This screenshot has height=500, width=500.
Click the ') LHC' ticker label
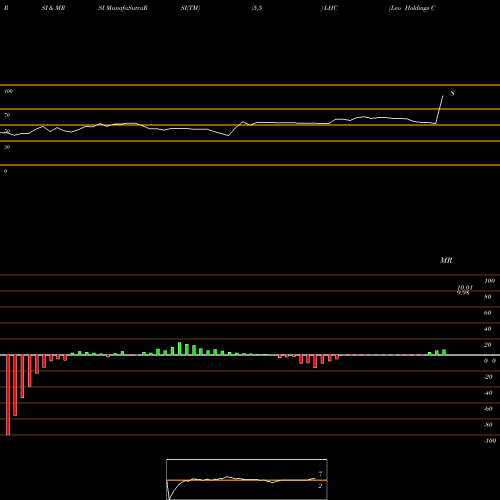click(x=329, y=8)
